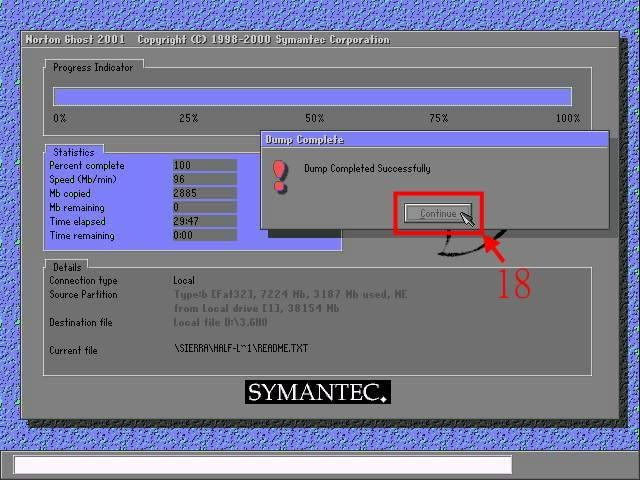This screenshot has width=640, height=480.
Task: Click the Percent complete value 100
Action: tap(204, 165)
